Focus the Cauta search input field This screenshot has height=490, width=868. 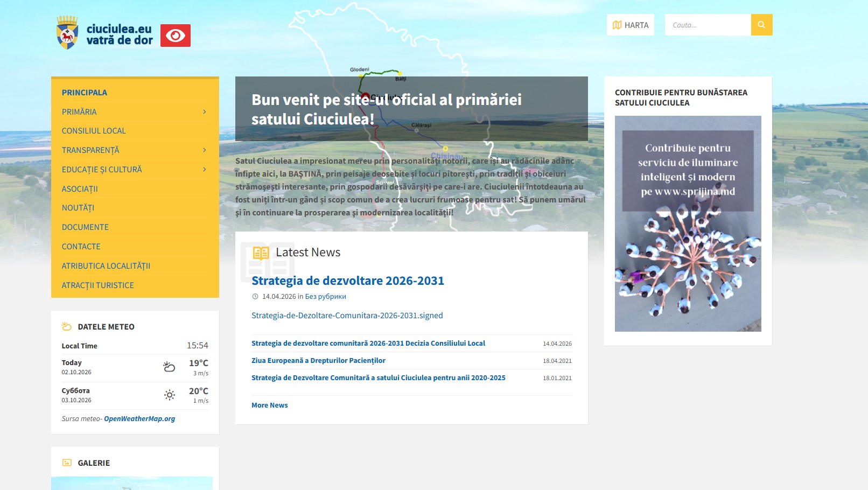pyautogui.click(x=708, y=25)
